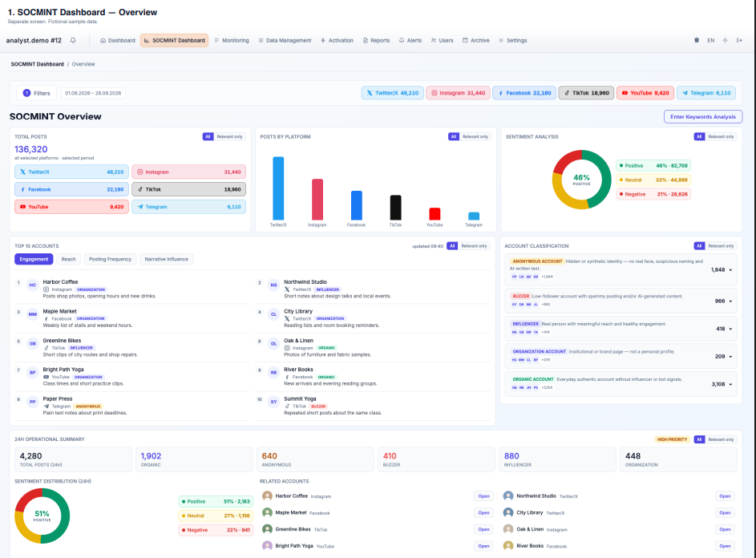Click the Instagram bar in Posts by Platform
This screenshot has width=756, height=558.
pyautogui.click(x=317, y=200)
